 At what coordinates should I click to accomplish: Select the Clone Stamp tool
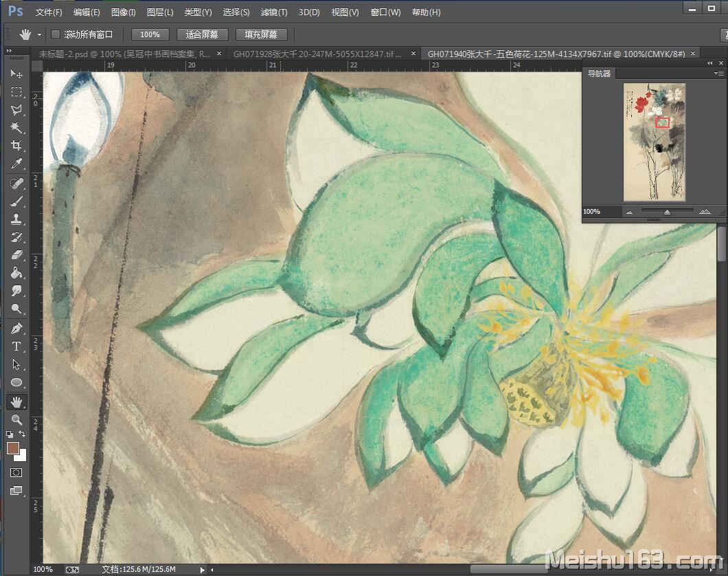[x=16, y=219]
